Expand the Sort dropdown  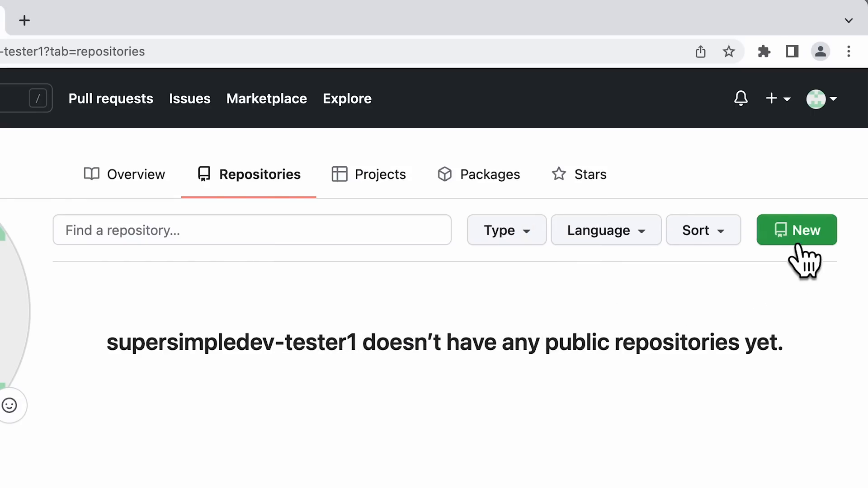tap(703, 230)
